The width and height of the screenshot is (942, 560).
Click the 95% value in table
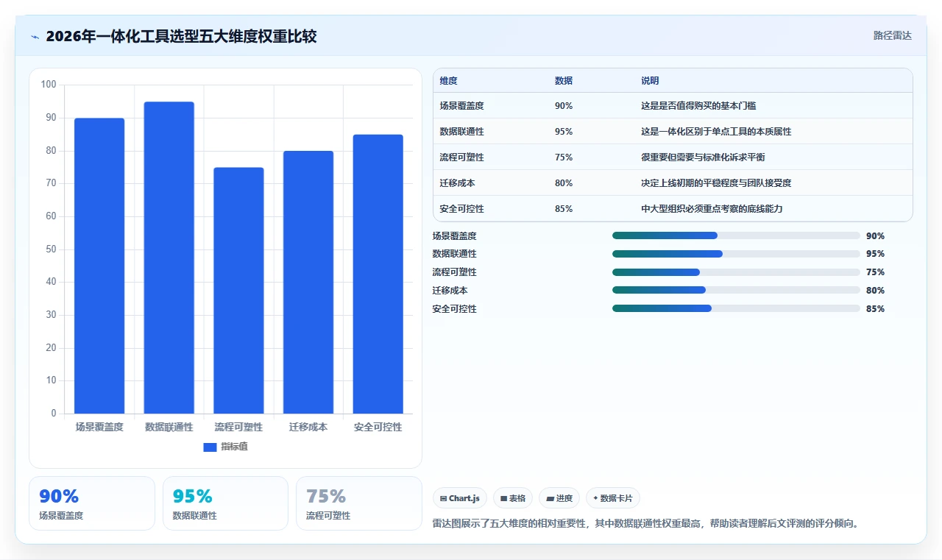(564, 132)
